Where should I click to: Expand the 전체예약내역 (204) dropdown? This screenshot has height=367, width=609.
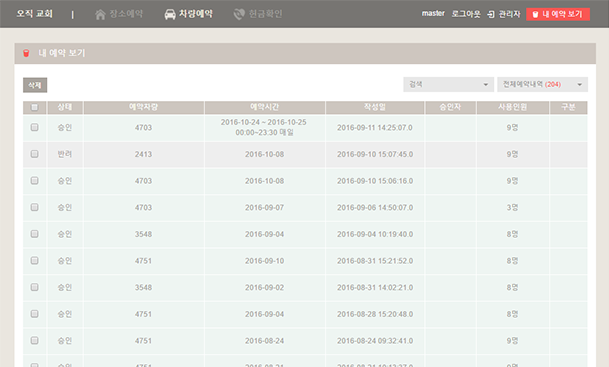543,84
